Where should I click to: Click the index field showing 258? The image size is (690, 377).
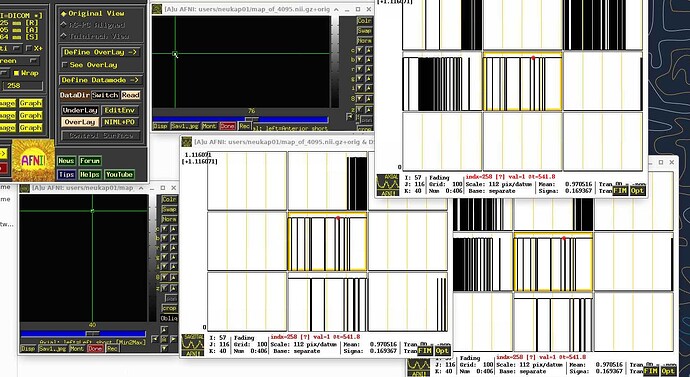[x=22, y=86]
